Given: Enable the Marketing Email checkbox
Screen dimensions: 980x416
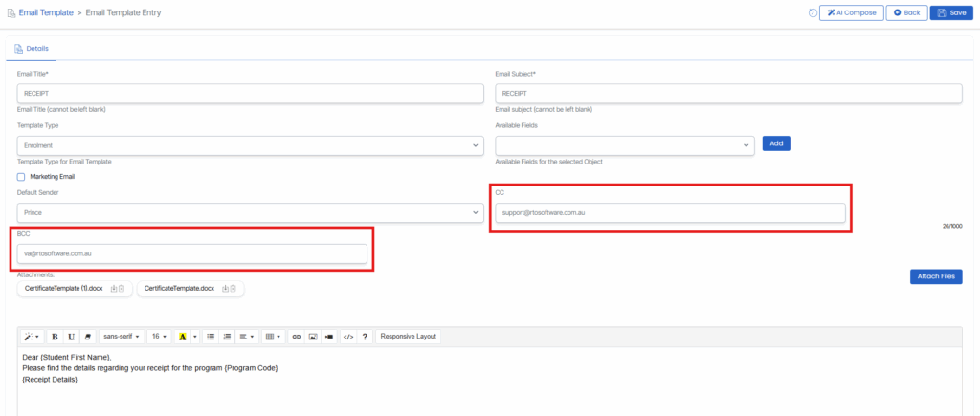Looking at the screenshot, I should coord(21,176).
